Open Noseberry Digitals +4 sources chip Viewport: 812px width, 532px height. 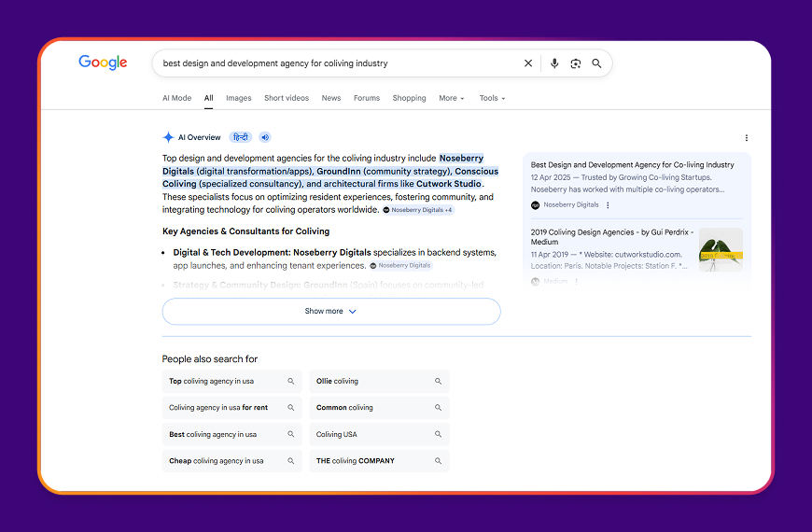418,210
